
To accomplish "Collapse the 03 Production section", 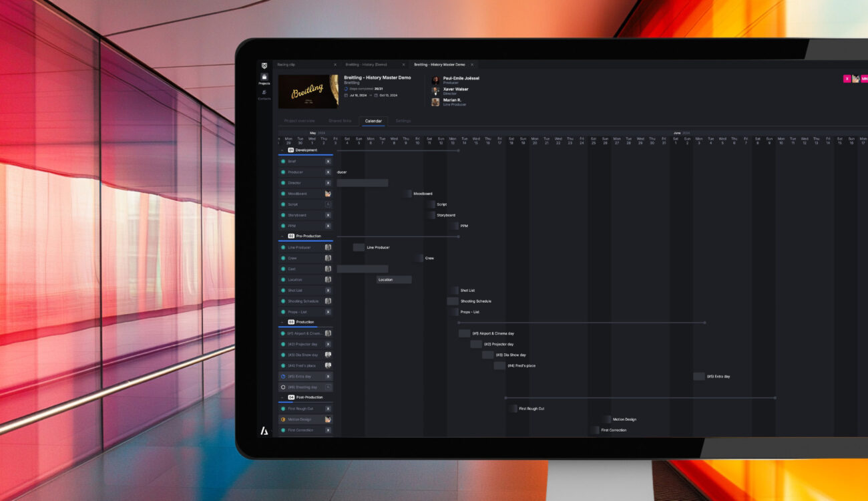I will click(x=282, y=322).
